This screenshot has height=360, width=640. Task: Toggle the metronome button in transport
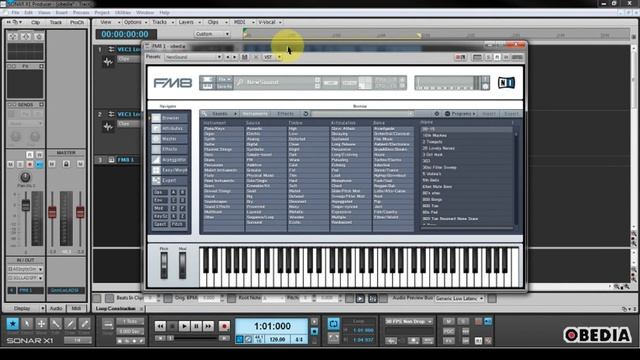248,339
